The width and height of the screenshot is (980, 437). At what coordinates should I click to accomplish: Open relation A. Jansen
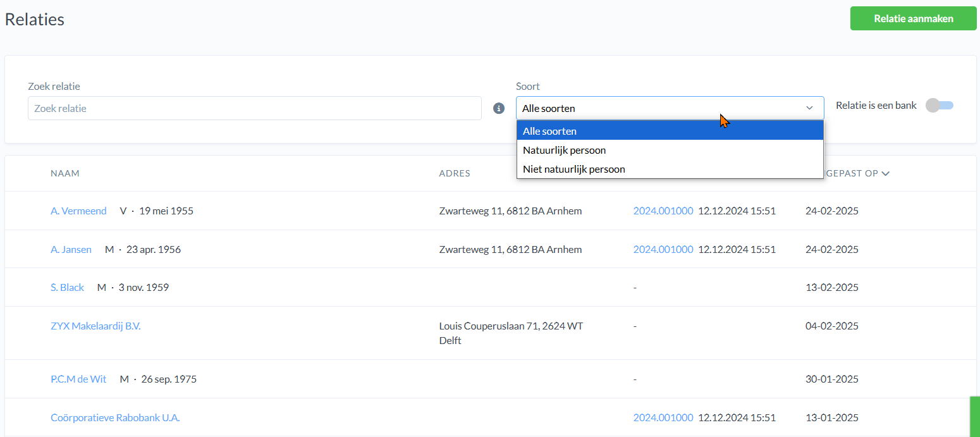point(71,250)
